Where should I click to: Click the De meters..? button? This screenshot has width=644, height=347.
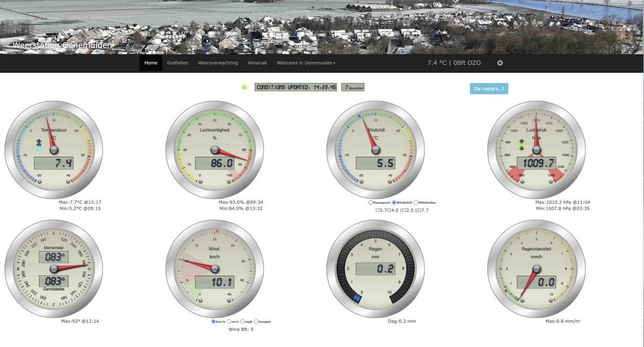[x=489, y=88]
